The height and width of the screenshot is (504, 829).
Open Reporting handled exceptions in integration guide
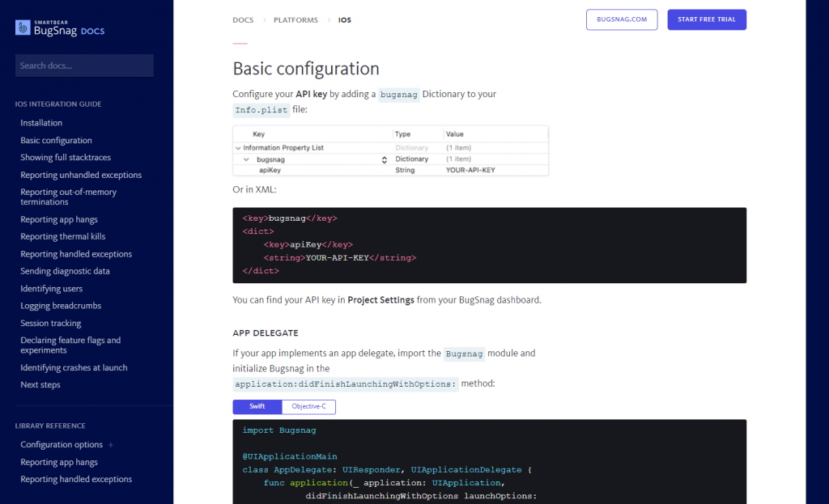point(76,253)
